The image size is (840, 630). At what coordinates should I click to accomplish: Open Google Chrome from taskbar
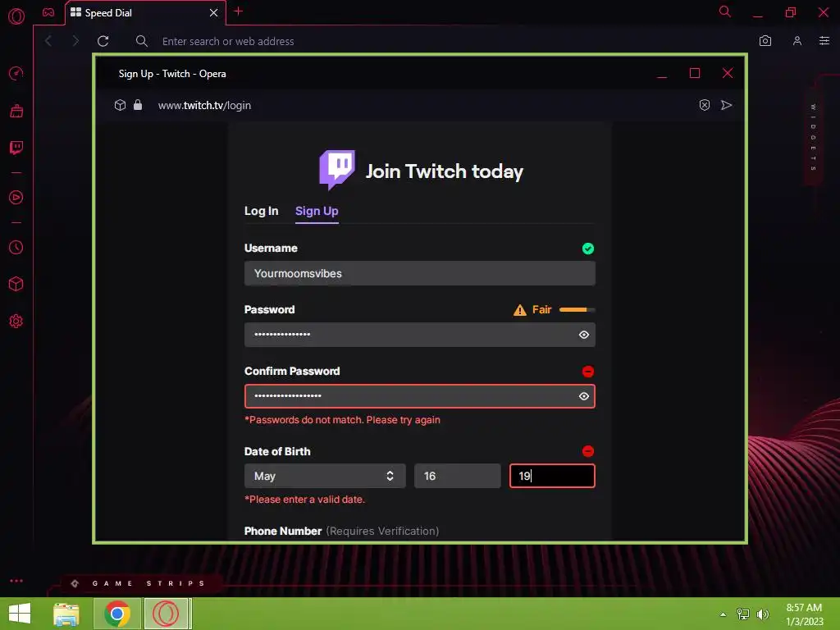tap(117, 614)
